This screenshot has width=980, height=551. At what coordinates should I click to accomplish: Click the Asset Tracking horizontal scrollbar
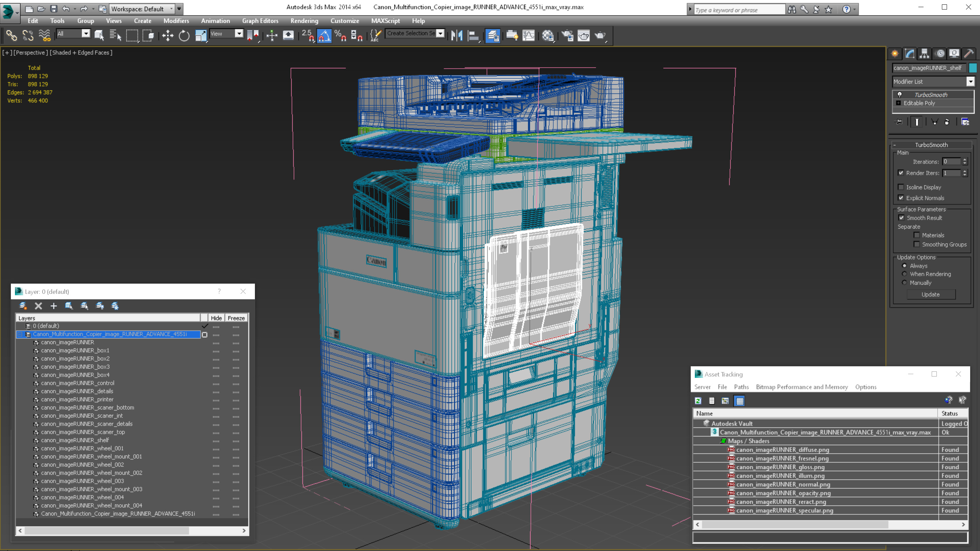[831, 524]
